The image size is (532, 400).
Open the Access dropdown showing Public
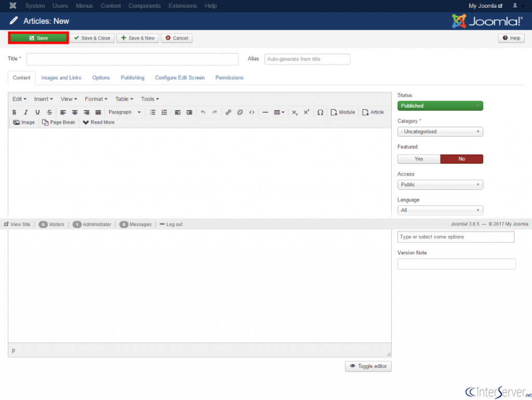(440, 184)
